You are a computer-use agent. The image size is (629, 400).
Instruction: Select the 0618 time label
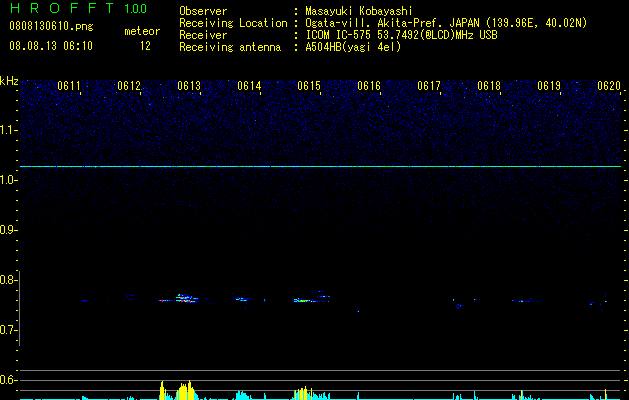point(489,86)
